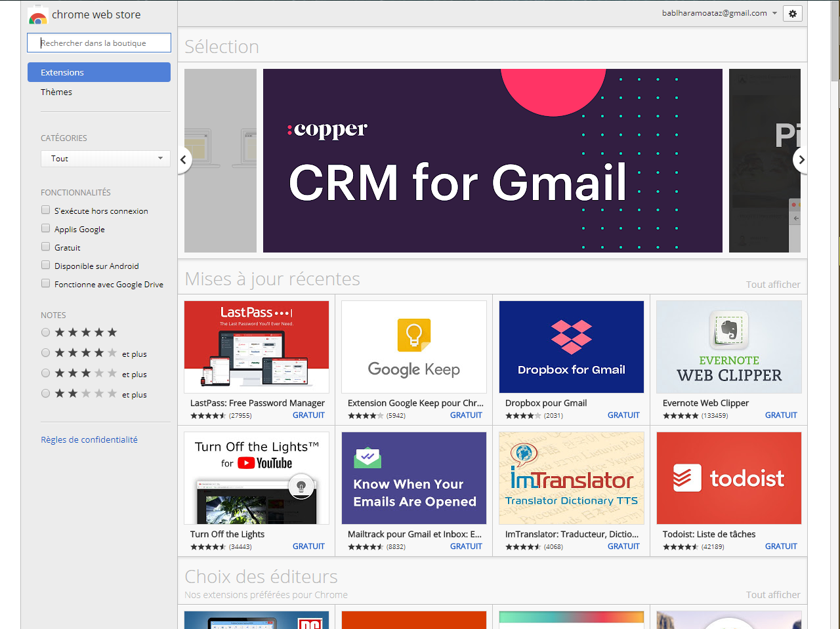840x629 pixels.
Task: Check Fonctionne avec Google Drive filter
Action: 45,283
